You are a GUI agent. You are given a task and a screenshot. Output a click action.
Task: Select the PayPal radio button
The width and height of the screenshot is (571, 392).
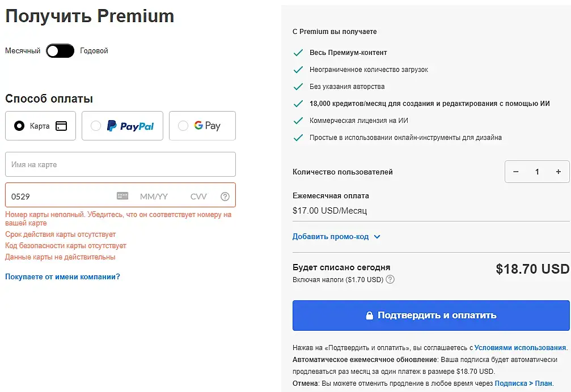click(96, 126)
